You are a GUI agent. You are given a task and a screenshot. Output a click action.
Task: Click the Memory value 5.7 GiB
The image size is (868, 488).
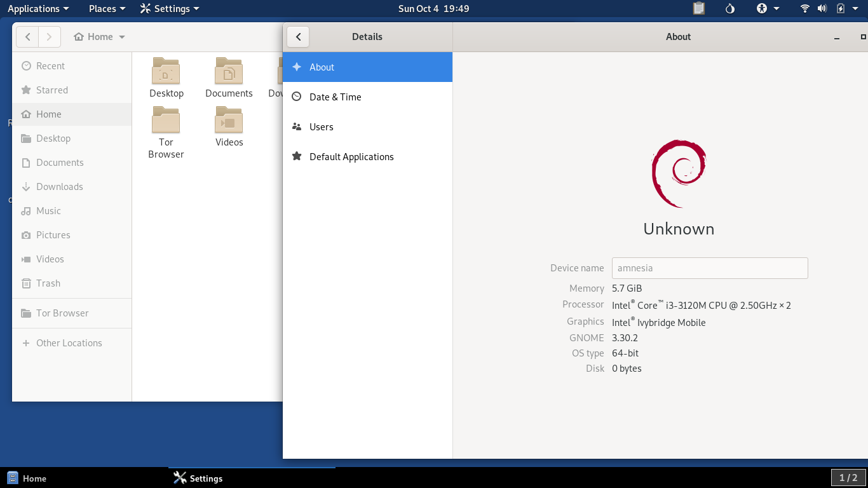click(627, 288)
